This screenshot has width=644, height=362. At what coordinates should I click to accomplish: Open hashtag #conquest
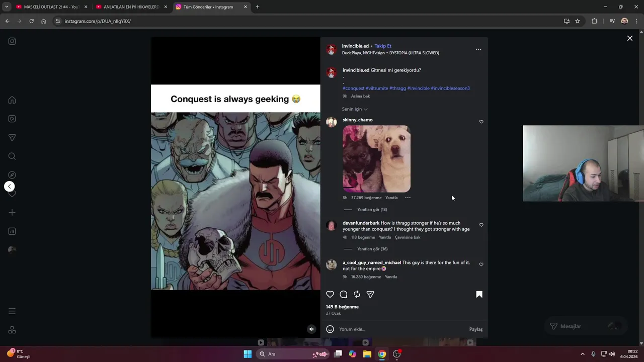[354, 88]
